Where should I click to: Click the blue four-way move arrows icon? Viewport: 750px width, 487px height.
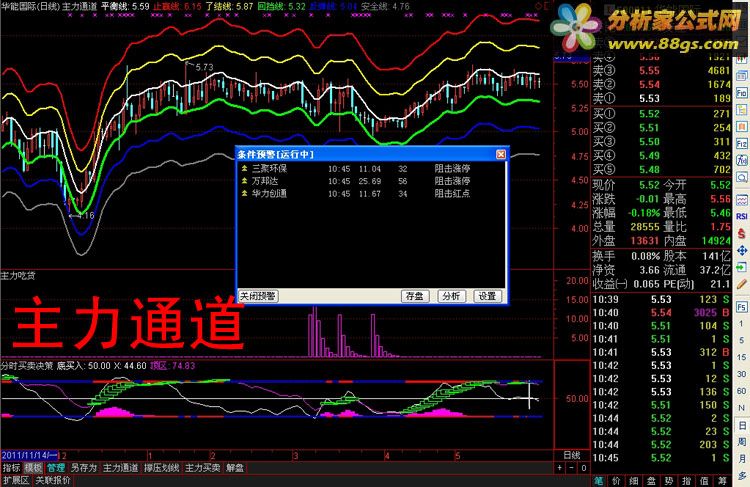tap(741, 250)
